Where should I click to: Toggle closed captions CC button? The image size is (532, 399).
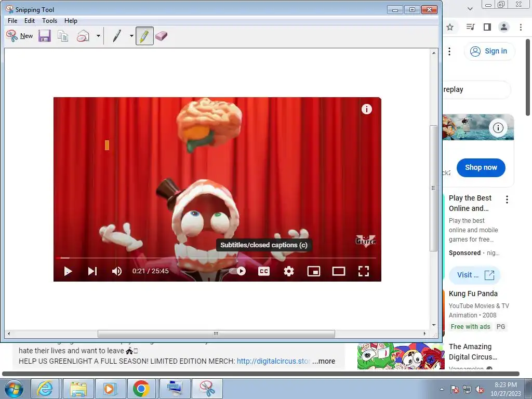pyautogui.click(x=264, y=271)
